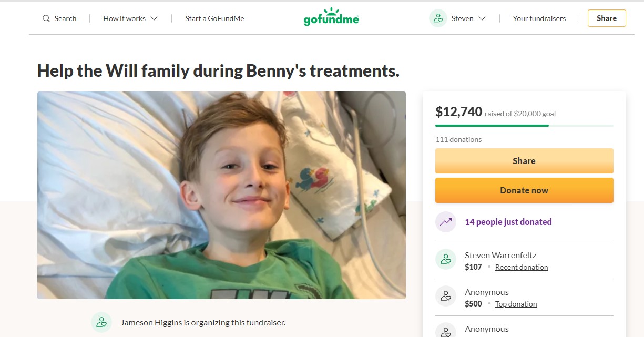Screen dimensions: 644x337
Task: Click Steven Warrenfeltz's donor avatar icon
Action: tap(446, 259)
